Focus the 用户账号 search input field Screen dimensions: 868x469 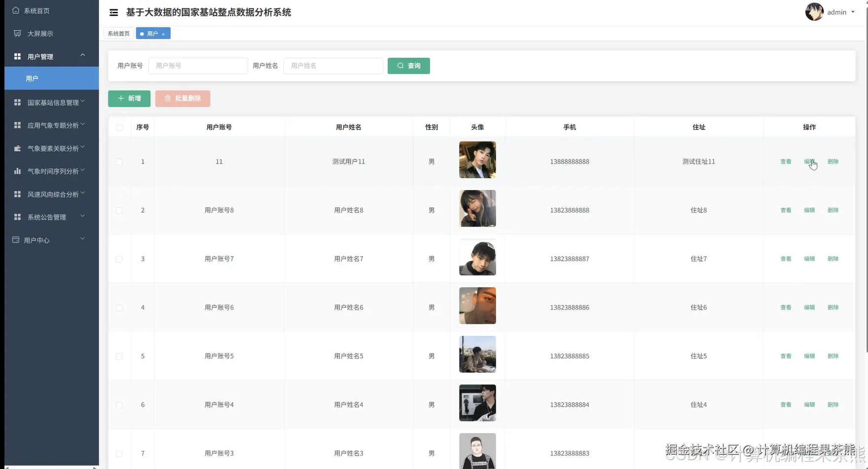(198, 66)
